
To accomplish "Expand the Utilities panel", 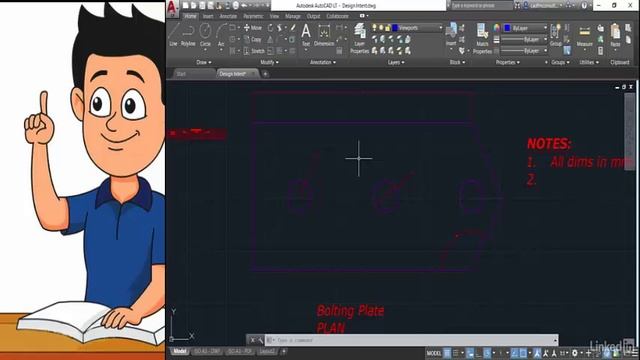I will pos(589,62).
